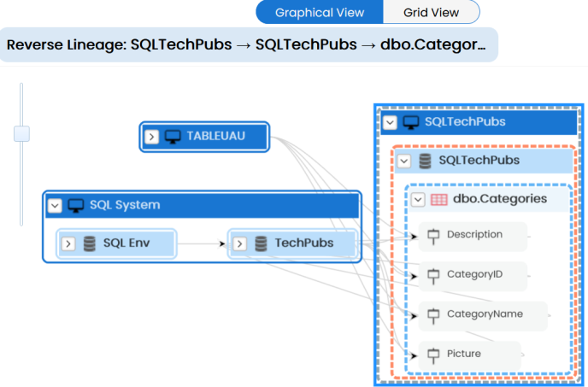Click the Reverse Lineage breadcrumb path
The width and height of the screenshot is (588, 387).
click(246, 44)
